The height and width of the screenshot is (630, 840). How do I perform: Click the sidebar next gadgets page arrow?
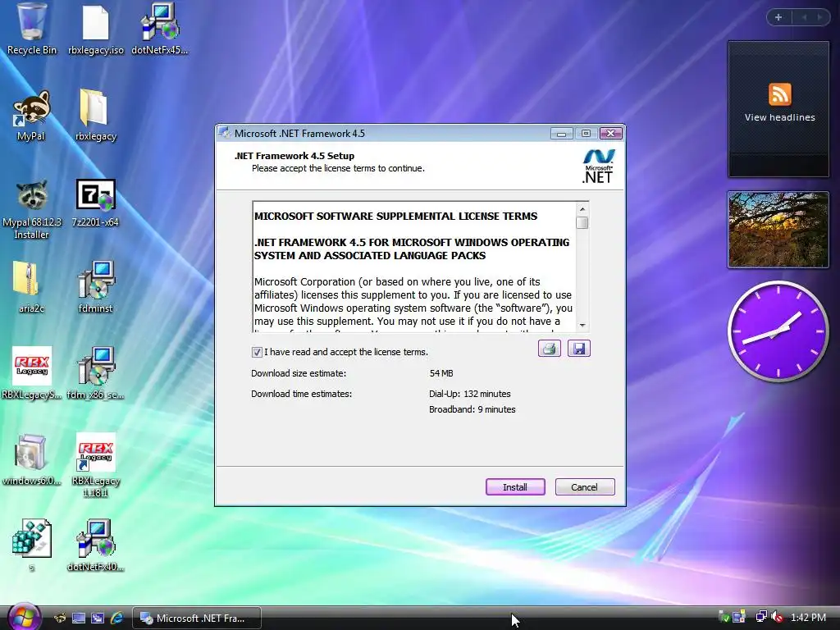819,18
